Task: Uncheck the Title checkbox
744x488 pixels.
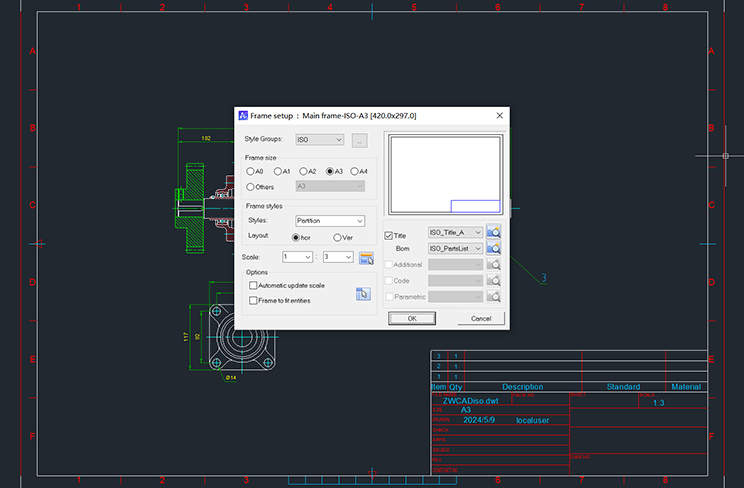Action: [x=389, y=234]
